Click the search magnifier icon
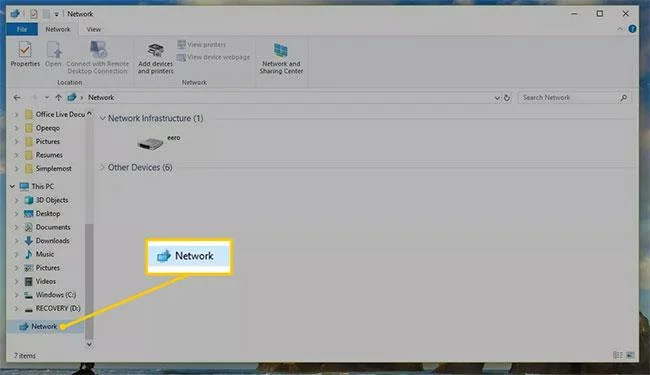The image size is (650, 375). tap(623, 98)
